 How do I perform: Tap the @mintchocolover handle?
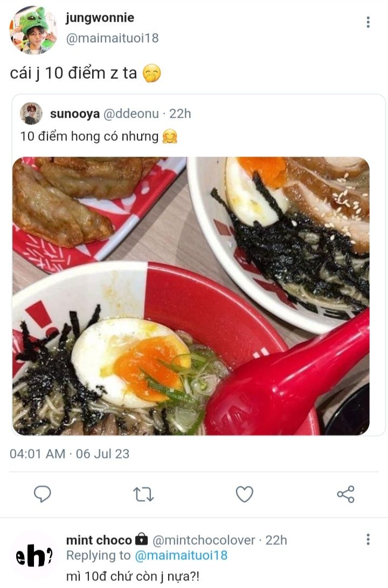point(204,540)
